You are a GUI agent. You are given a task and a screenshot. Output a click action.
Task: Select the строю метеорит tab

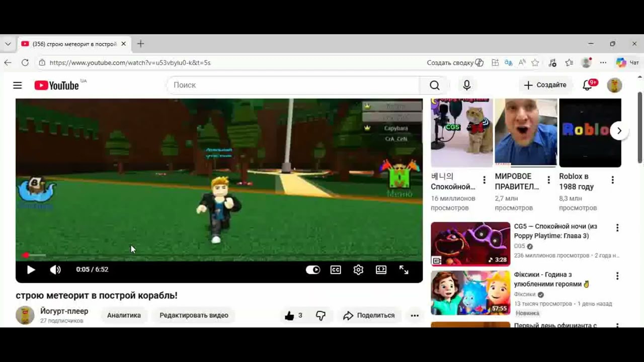click(74, 44)
